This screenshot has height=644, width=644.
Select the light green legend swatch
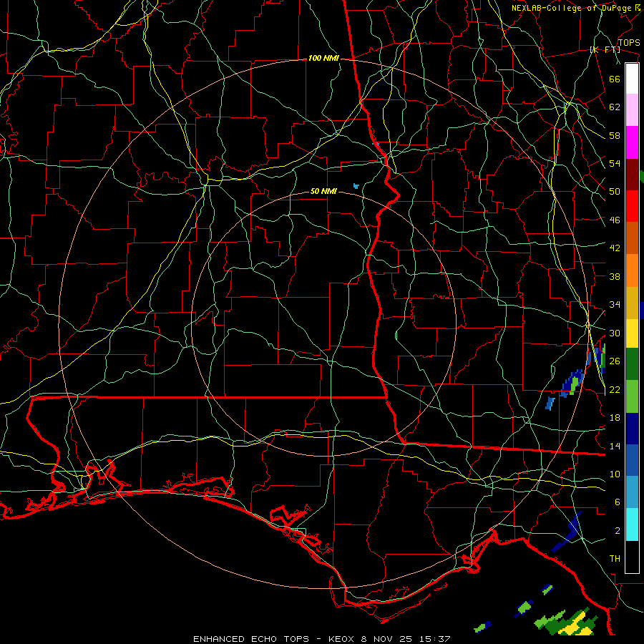pyautogui.click(x=632, y=396)
